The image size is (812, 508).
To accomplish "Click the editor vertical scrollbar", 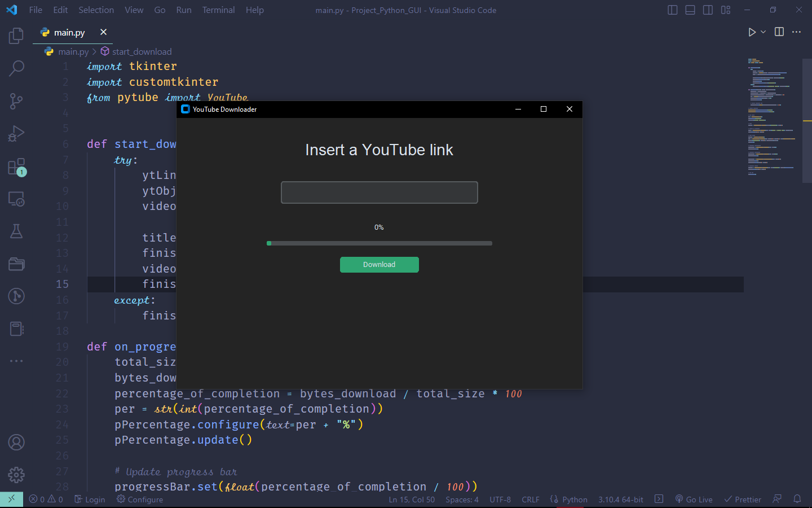I will pos(807,120).
